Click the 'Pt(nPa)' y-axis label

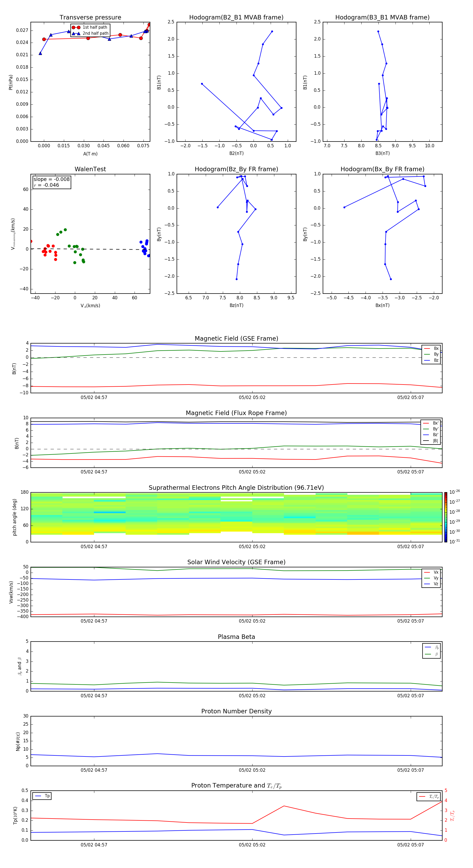(11, 82)
